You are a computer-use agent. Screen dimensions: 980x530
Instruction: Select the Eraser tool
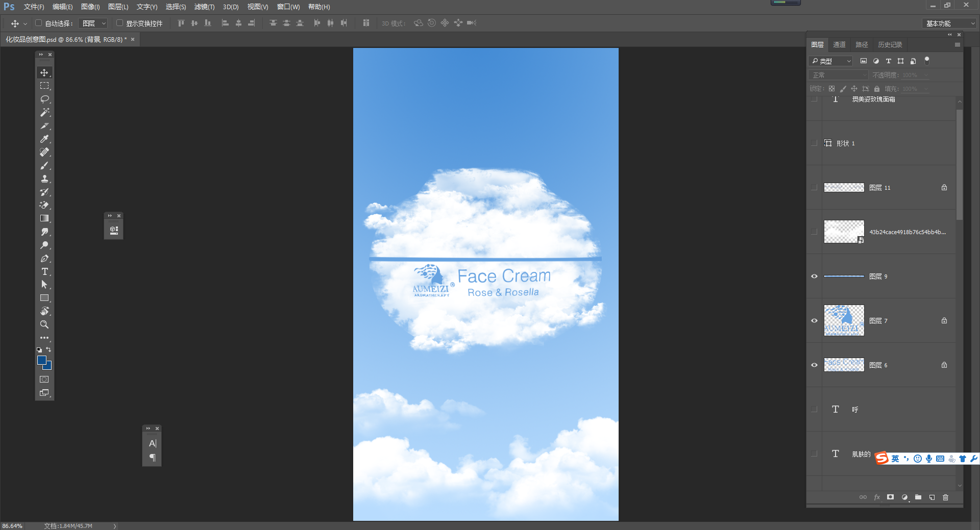(x=44, y=205)
